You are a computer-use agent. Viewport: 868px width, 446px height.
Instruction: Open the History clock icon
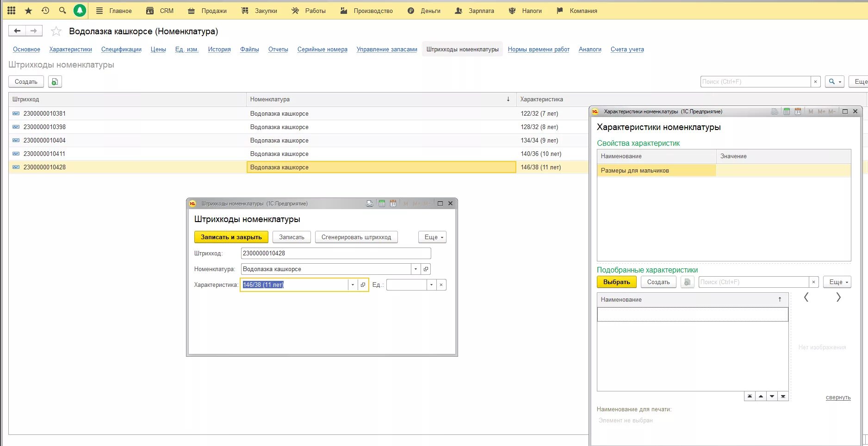(45, 10)
